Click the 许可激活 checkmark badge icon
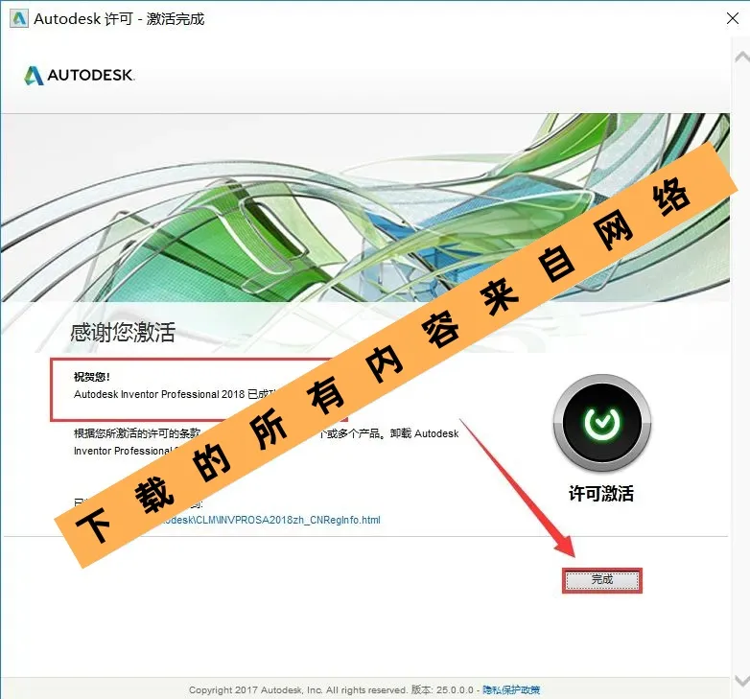Screen dimensions: 750x700 (x=601, y=423)
